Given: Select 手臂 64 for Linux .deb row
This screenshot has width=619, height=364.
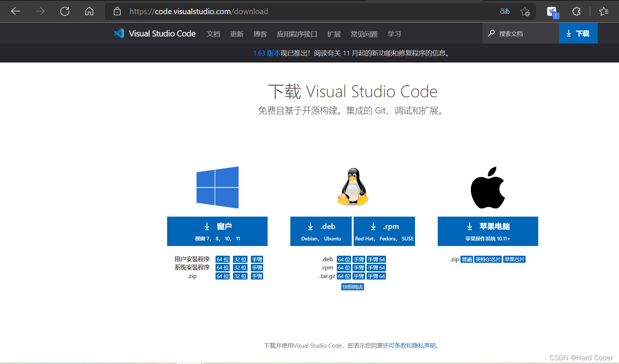Looking at the screenshot, I should [376, 259].
